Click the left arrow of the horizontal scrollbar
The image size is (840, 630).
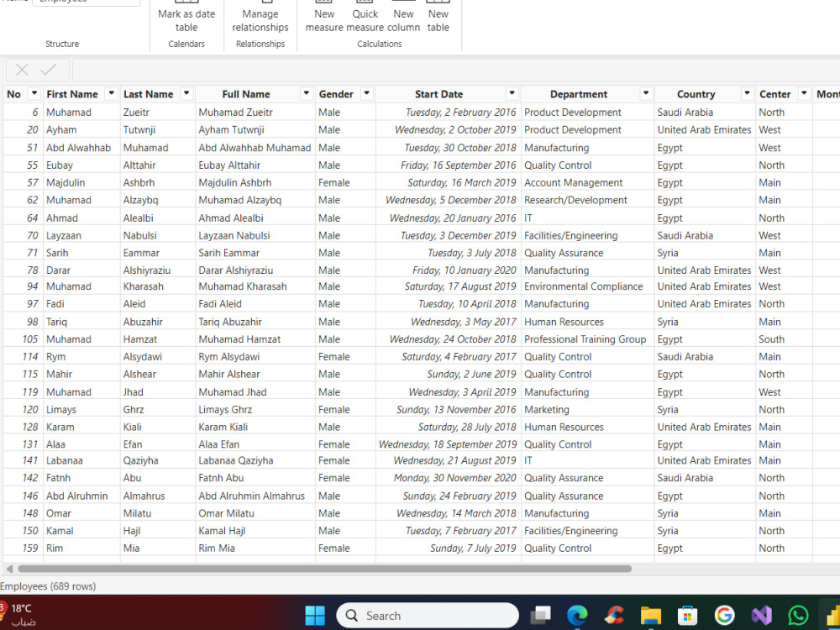[8, 569]
